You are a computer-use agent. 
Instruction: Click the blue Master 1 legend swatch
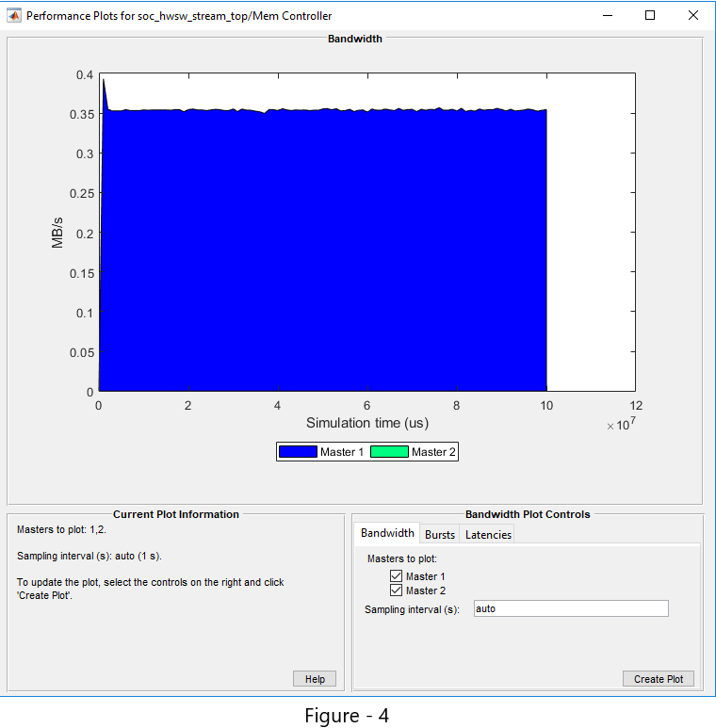tap(298, 452)
